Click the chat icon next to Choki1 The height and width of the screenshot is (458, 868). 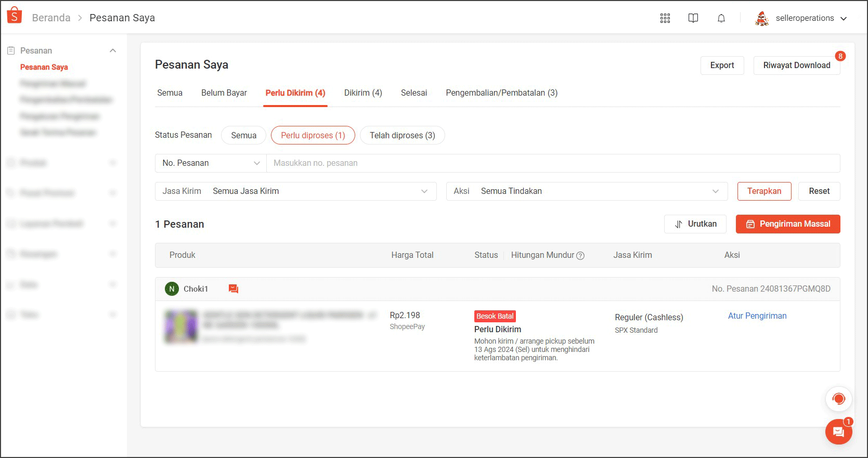[x=234, y=289]
